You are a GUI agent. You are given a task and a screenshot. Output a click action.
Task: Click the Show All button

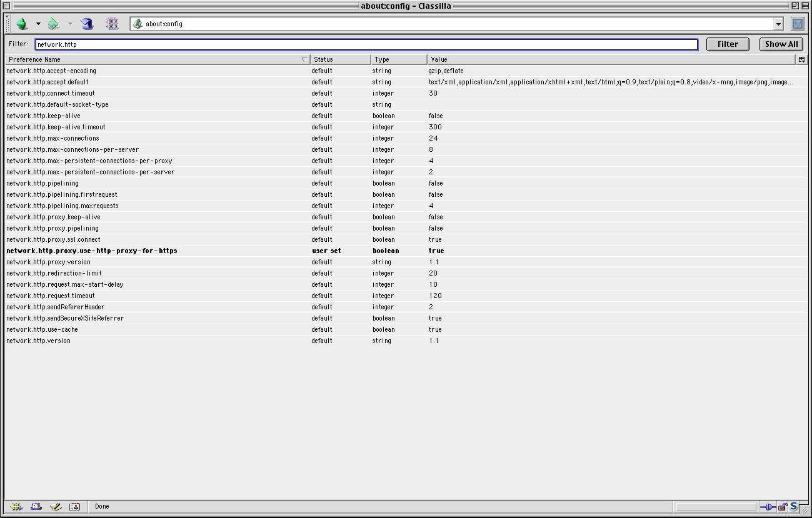point(781,44)
